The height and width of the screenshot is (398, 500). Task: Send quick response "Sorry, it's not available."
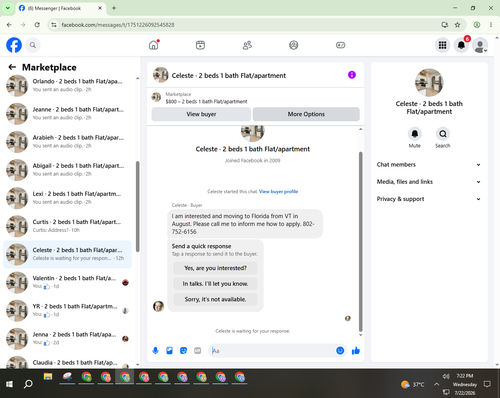click(x=215, y=299)
